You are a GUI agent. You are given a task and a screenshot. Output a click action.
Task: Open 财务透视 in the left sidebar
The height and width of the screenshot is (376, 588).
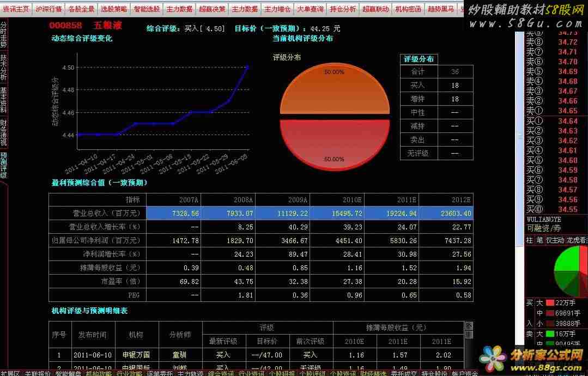point(3,132)
